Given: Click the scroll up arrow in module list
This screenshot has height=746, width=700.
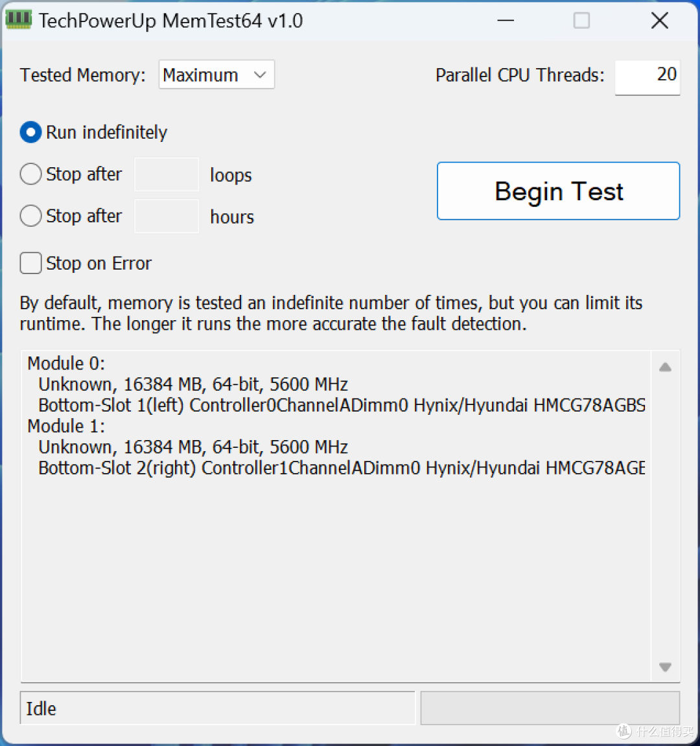Looking at the screenshot, I should 665,367.
